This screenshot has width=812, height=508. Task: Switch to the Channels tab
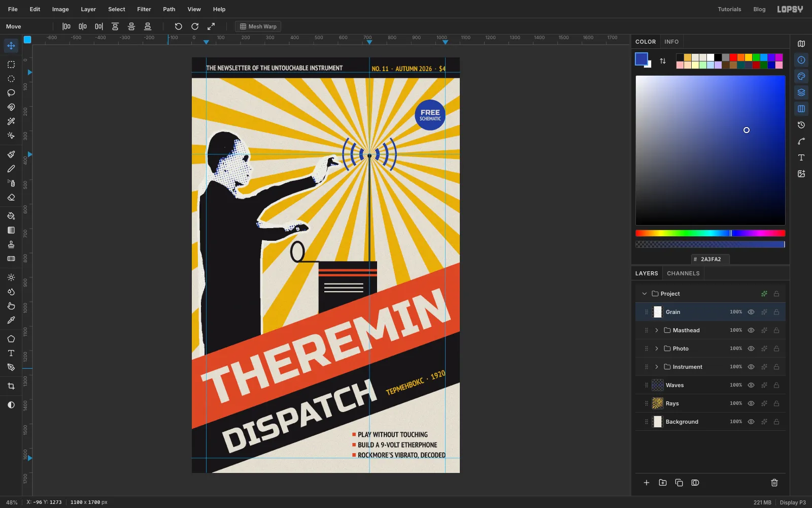683,273
